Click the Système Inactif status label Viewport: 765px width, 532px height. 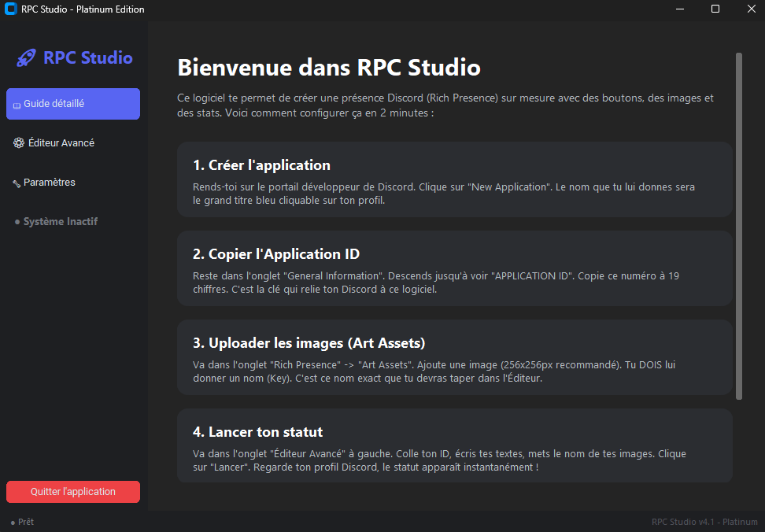(x=57, y=221)
